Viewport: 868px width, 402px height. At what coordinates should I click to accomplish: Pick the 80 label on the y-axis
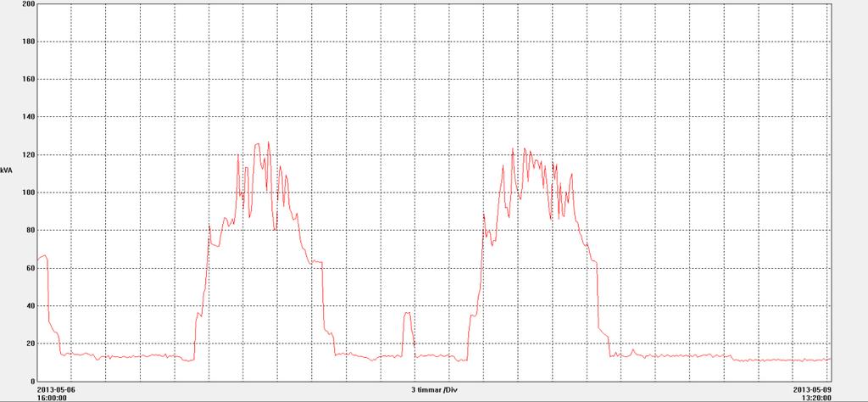(x=30, y=230)
